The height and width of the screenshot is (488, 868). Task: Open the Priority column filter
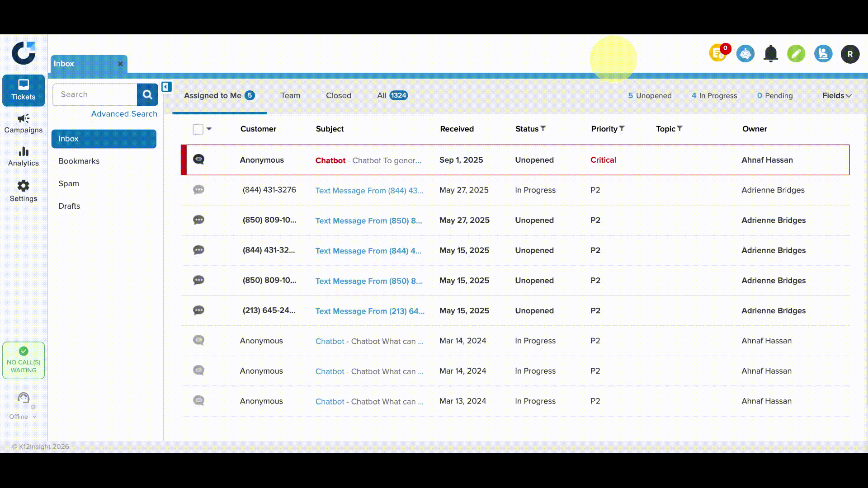point(622,129)
